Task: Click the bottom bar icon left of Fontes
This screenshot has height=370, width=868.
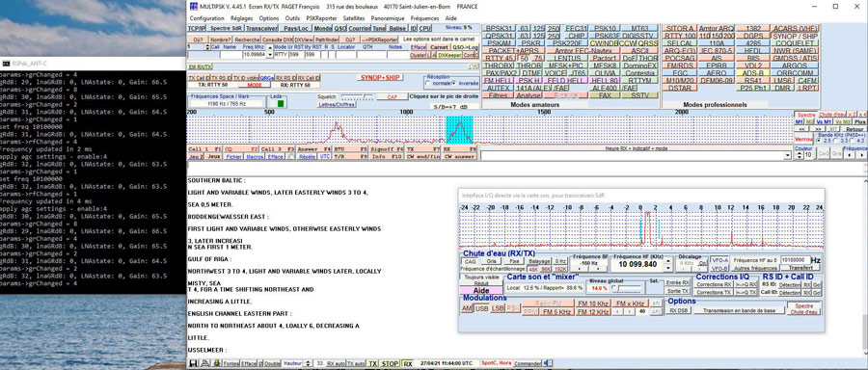Action: (217, 363)
